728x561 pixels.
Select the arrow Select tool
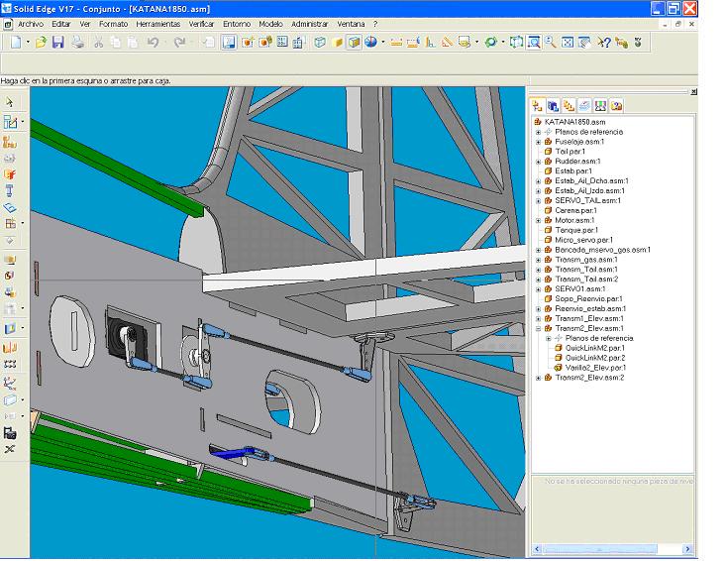point(10,102)
